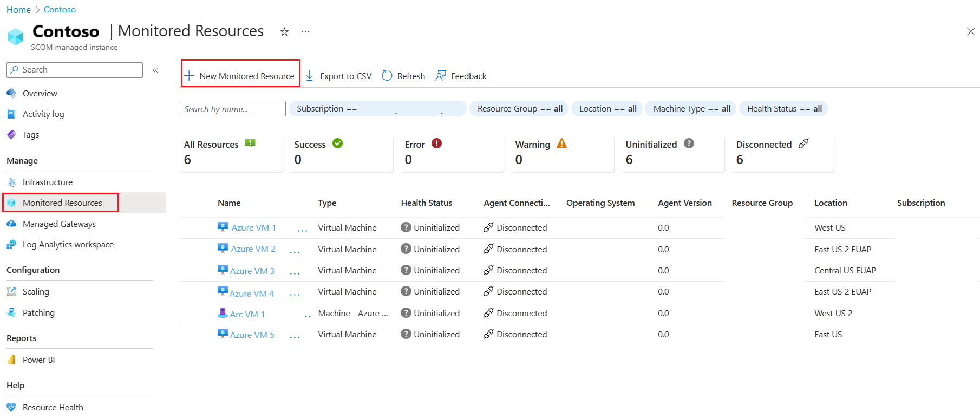Viewport: 980px width, 418px height.
Task: Click the Overview icon in the sidebar
Action: click(11, 93)
